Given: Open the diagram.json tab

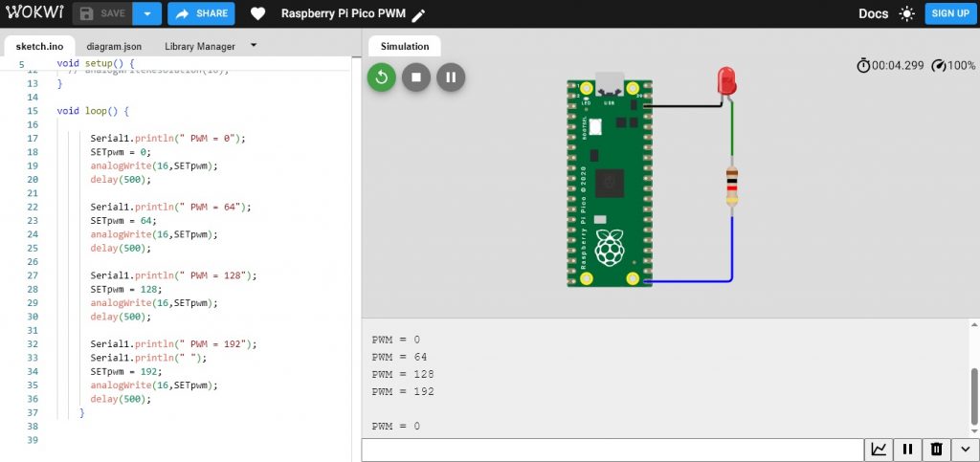Looking at the screenshot, I should click(114, 46).
